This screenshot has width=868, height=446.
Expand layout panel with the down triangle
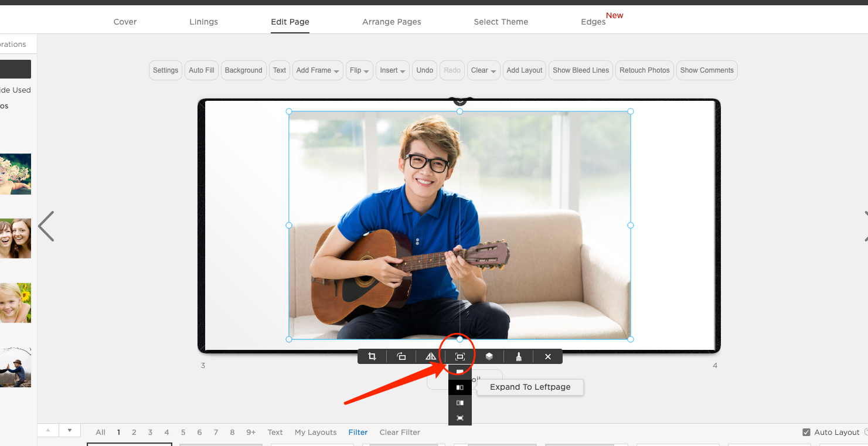pos(70,430)
